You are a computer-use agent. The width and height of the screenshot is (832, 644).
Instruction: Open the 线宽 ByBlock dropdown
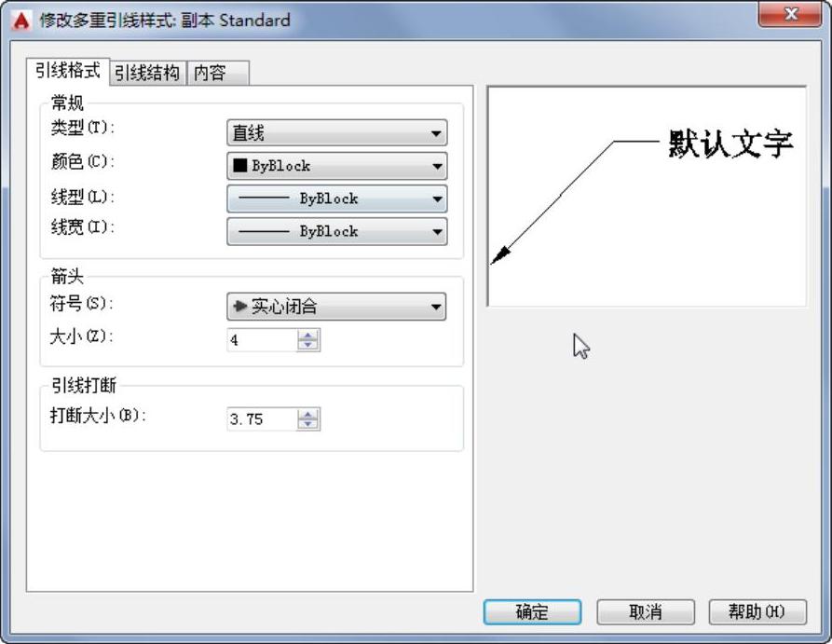(336, 231)
